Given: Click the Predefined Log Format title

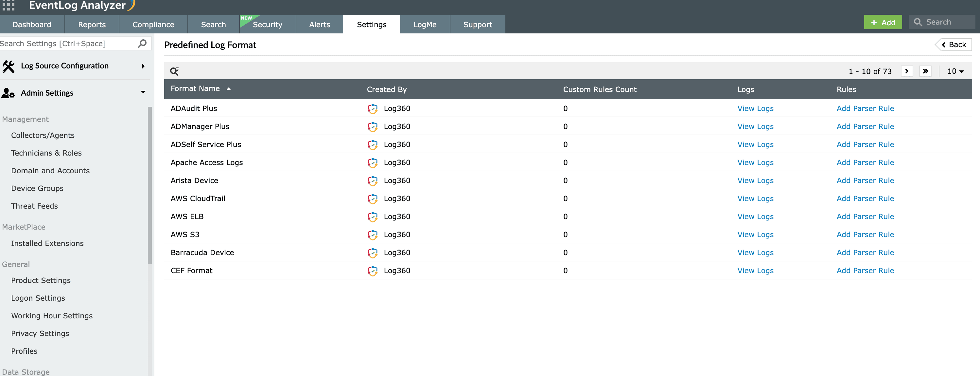Looking at the screenshot, I should click(210, 45).
